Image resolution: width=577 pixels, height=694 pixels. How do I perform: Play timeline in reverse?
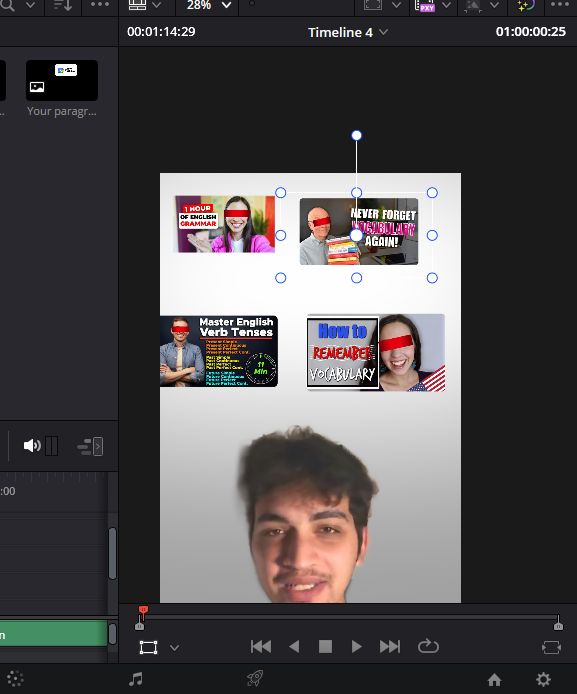point(294,647)
